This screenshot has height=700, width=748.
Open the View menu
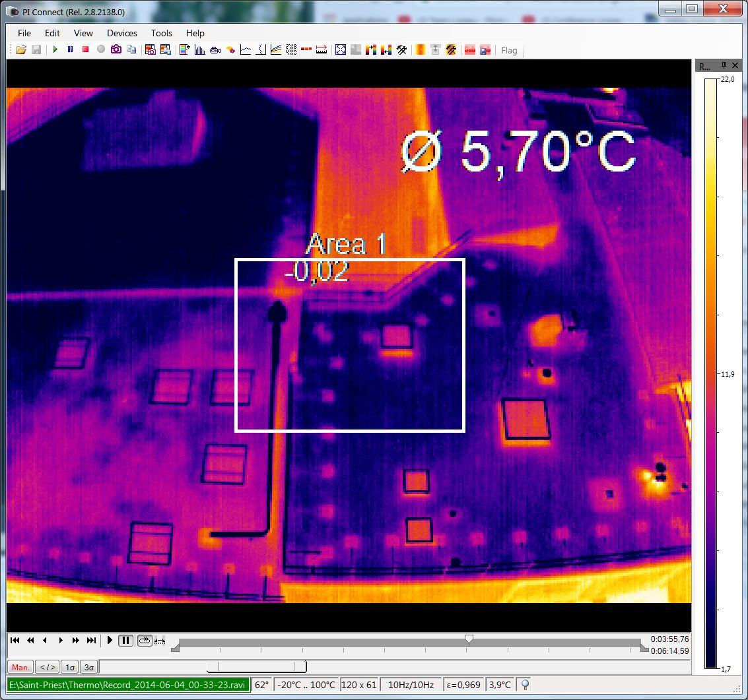[x=83, y=33]
